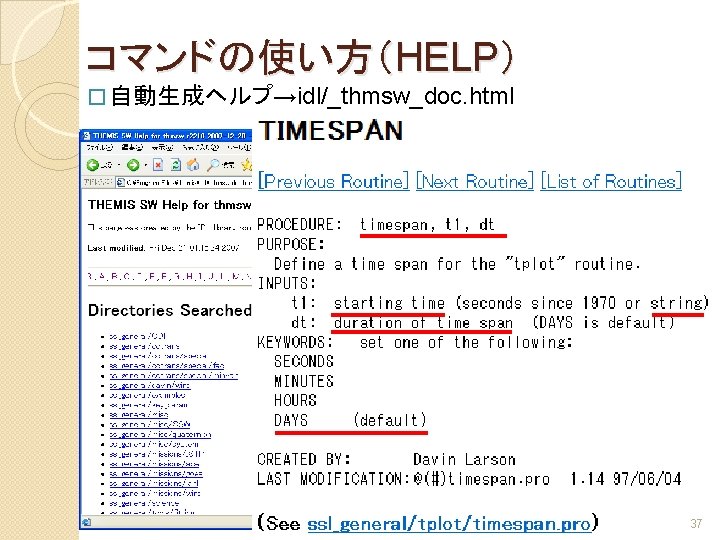Open the List of Routines link

(x=611, y=181)
